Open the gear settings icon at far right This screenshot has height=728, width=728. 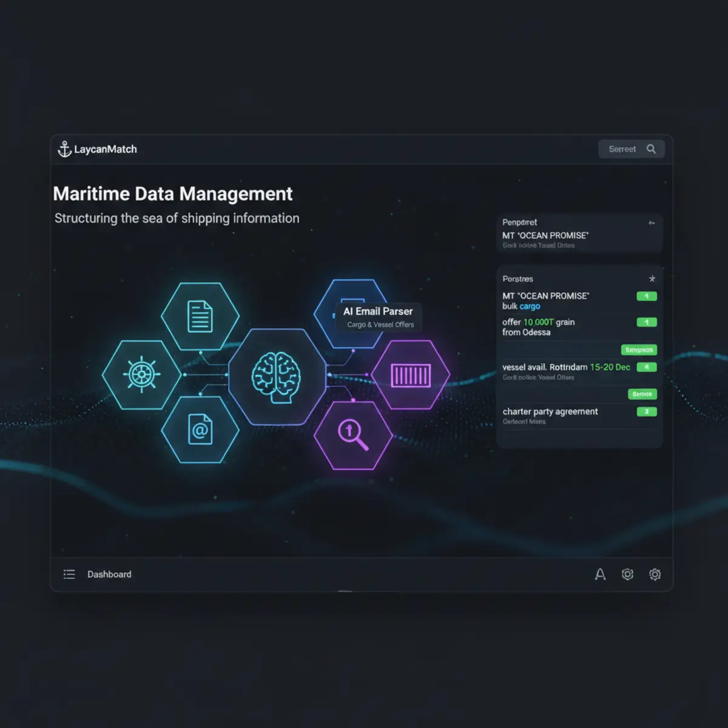coord(655,575)
